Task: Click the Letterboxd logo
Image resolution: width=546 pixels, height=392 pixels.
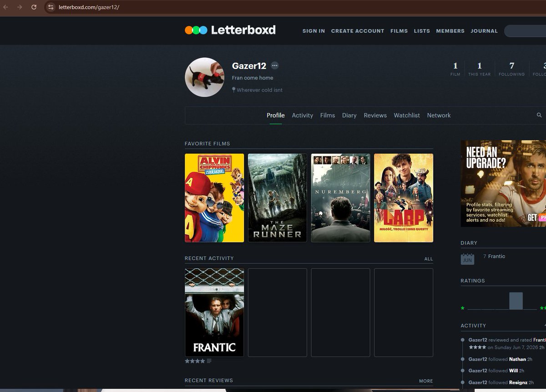Action: tap(230, 30)
